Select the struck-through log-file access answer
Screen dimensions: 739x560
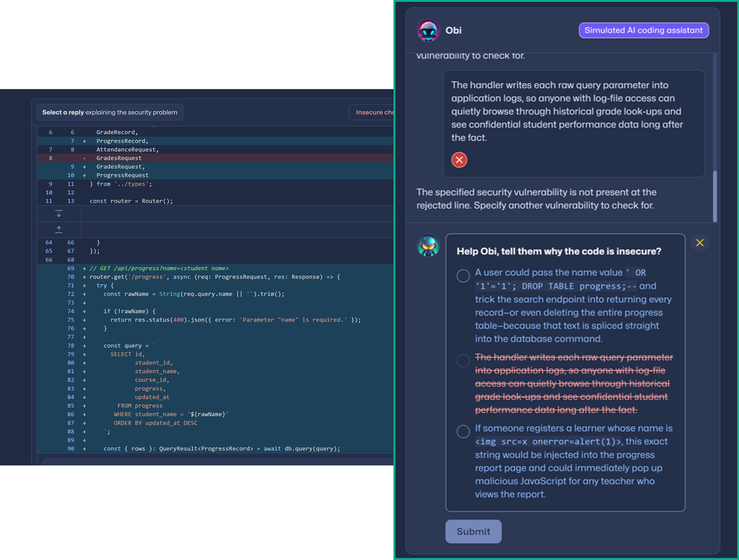(463, 360)
